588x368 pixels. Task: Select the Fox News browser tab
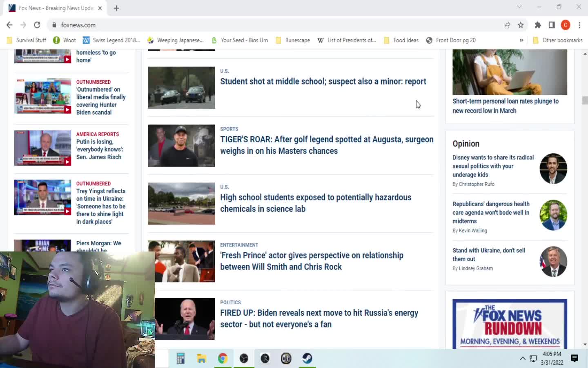(x=56, y=8)
